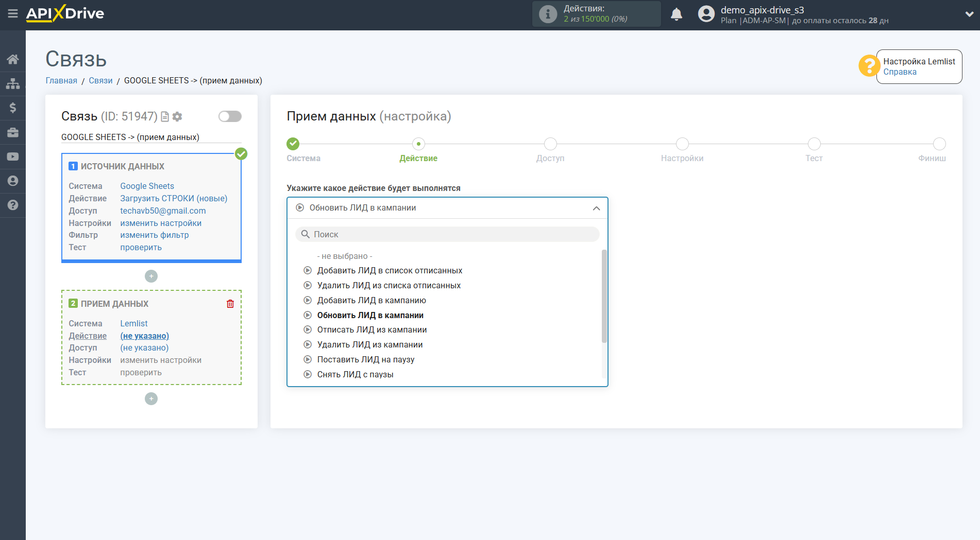
Task: Open briefcase icon in sidebar
Action: click(13, 132)
